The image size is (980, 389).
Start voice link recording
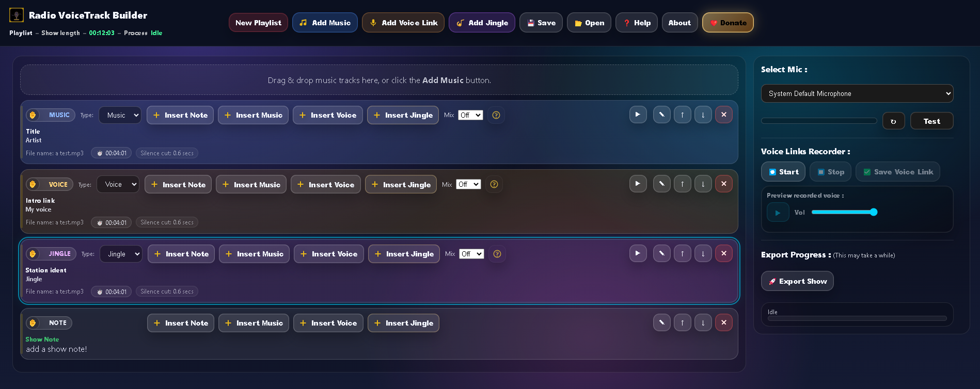[783, 172]
